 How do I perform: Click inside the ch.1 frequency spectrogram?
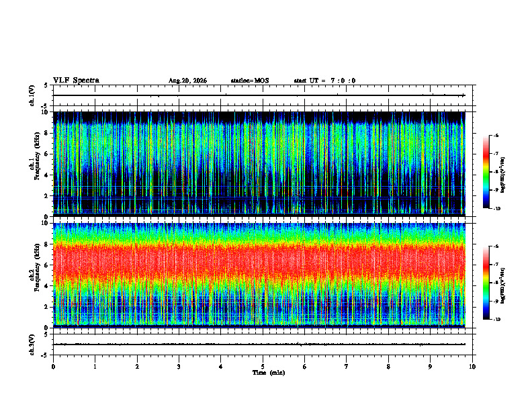[x=259, y=164]
